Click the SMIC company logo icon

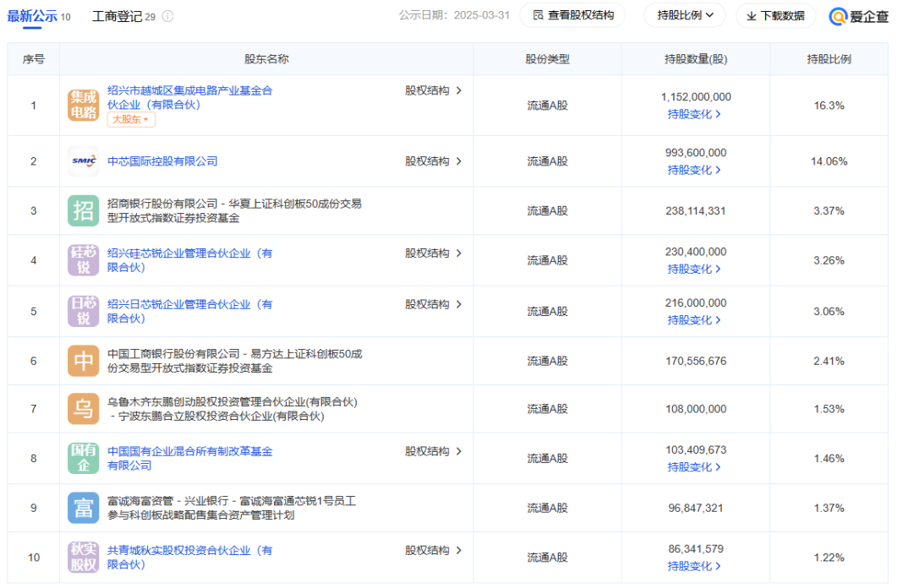click(x=84, y=161)
